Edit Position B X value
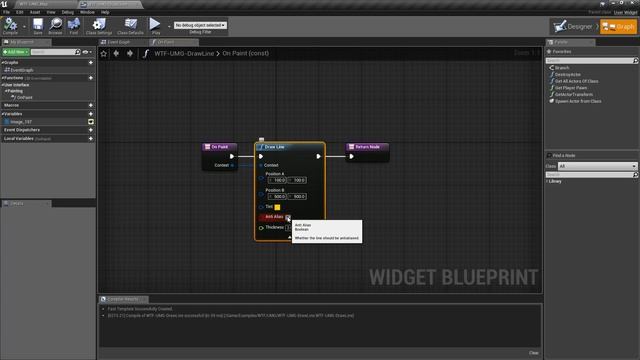The width and height of the screenshot is (640, 360). click(x=277, y=196)
